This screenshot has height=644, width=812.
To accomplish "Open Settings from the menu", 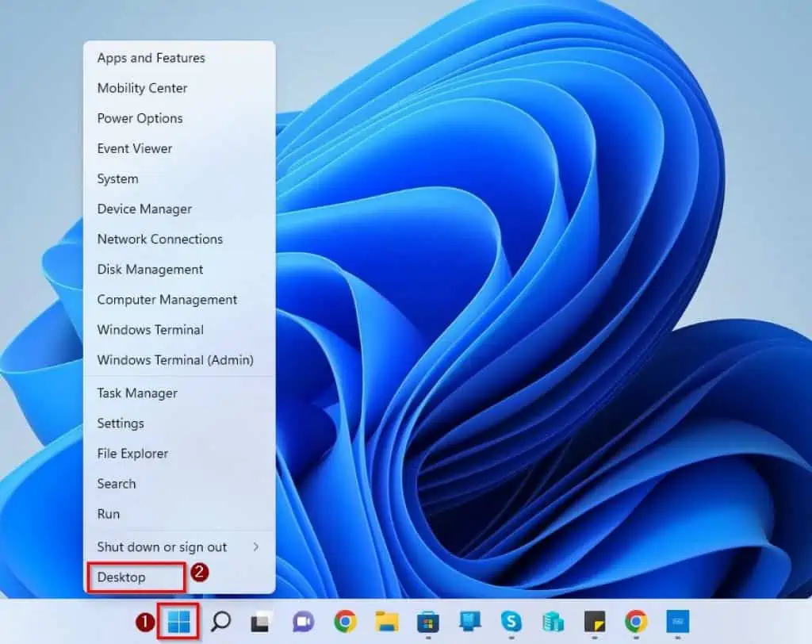I will click(x=179, y=424).
